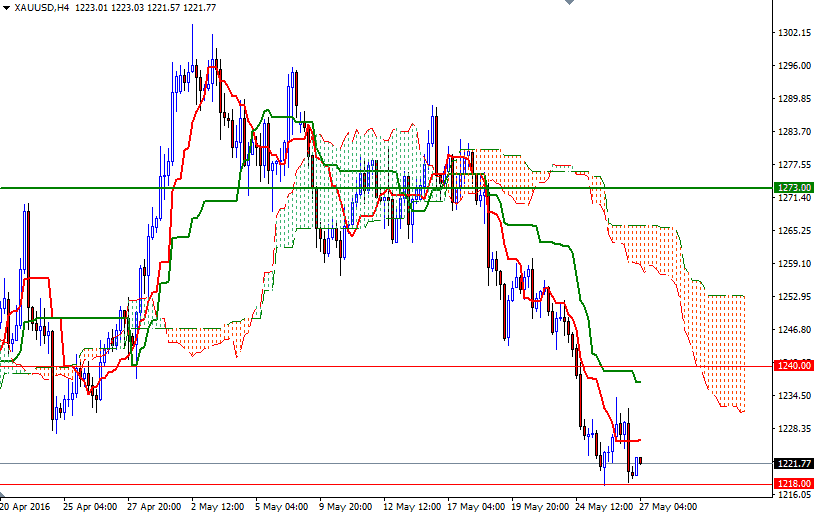814x514 pixels.
Task: Click the 27 May 04:00 date label
Action: click(668, 506)
